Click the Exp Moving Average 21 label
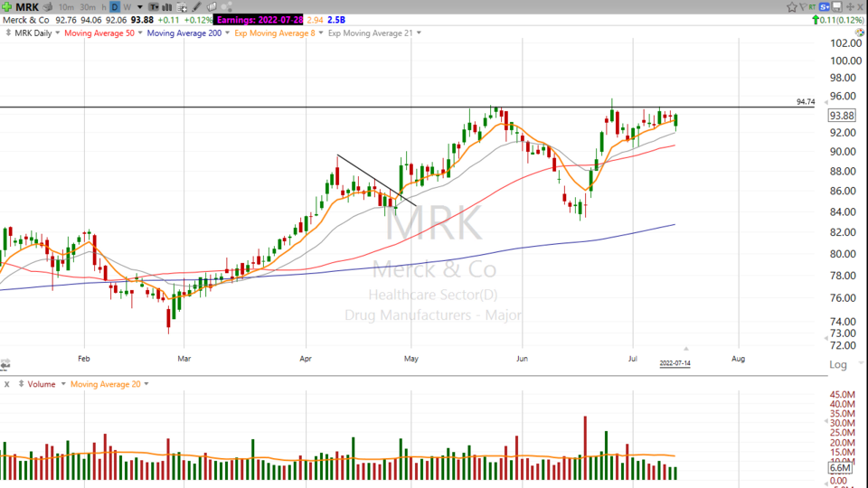868x488 pixels. coord(371,33)
